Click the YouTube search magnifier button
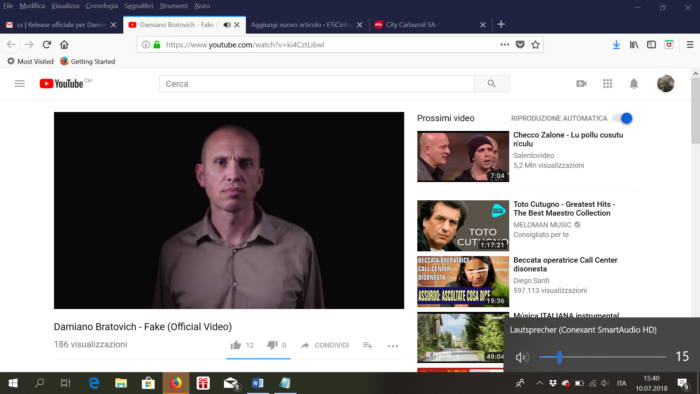This screenshot has width=700, height=394. 492,83
